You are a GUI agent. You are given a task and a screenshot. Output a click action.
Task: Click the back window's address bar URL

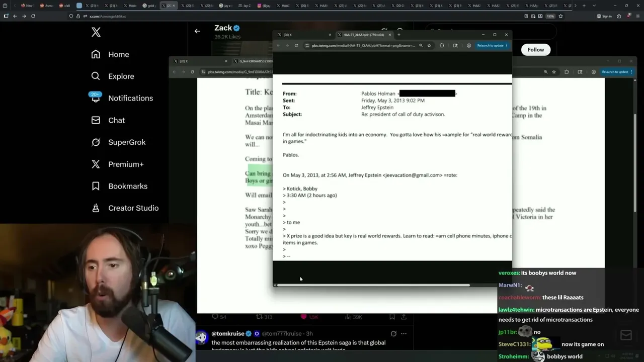[x=239, y=72]
